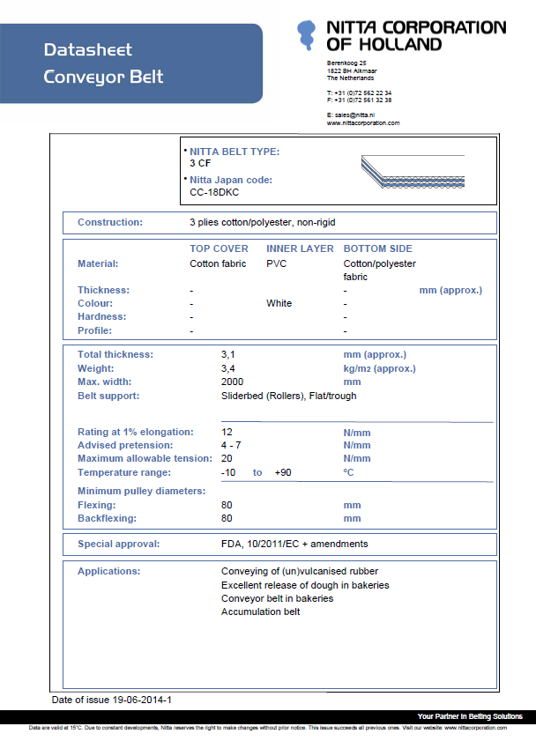Click 'Sliderbed (Rollers), Flat/trough' text

click(288, 396)
